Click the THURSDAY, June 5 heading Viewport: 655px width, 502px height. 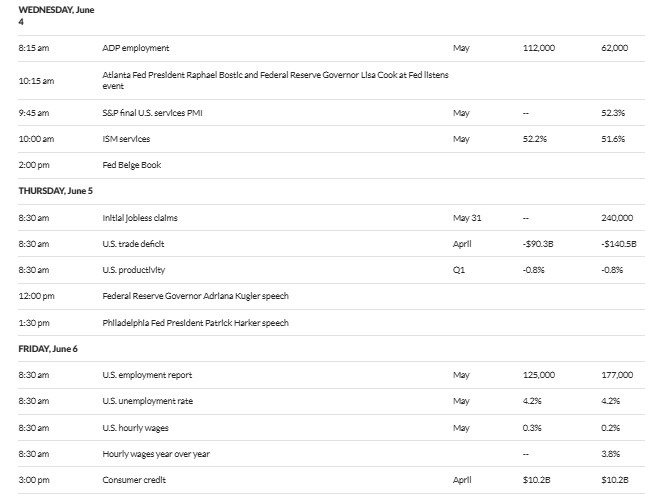[x=56, y=191]
